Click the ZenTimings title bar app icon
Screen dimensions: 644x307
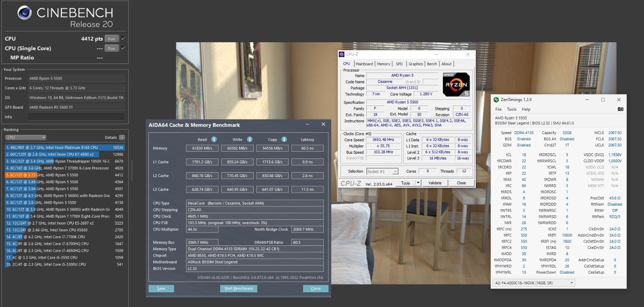click(x=496, y=99)
